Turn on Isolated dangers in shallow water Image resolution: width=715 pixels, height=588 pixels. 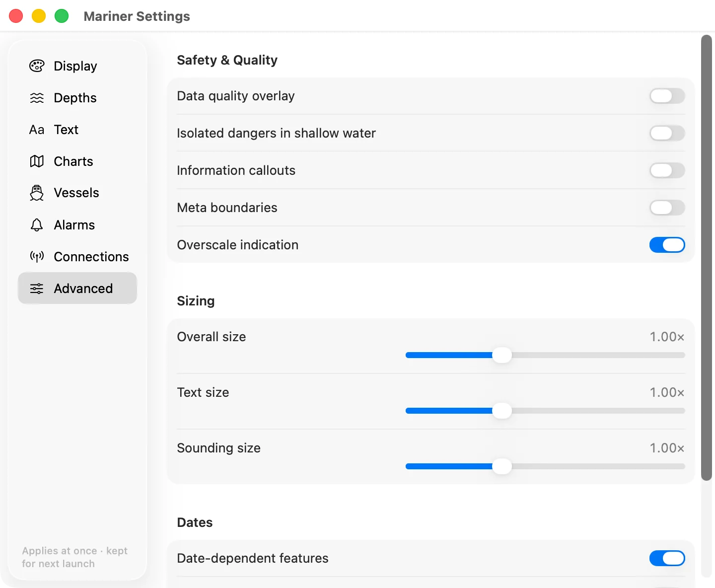tap(667, 133)
